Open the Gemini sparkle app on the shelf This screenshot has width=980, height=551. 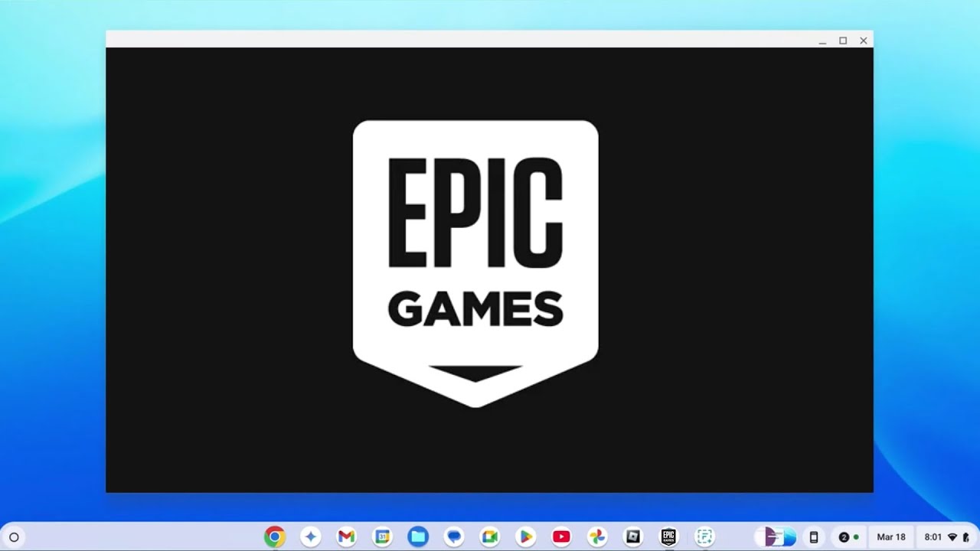point(310,537)
